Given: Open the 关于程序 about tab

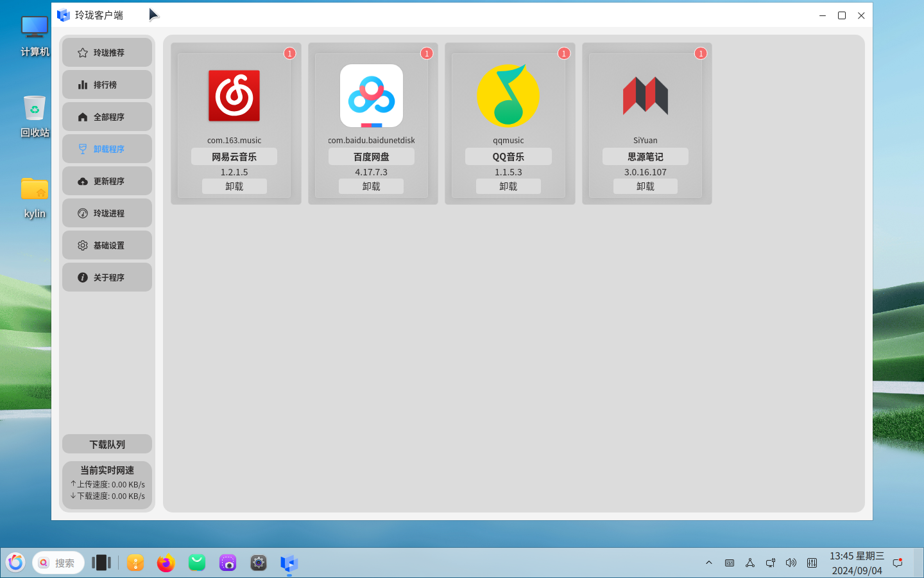Looking at the screenshot, I should point(107,277).
